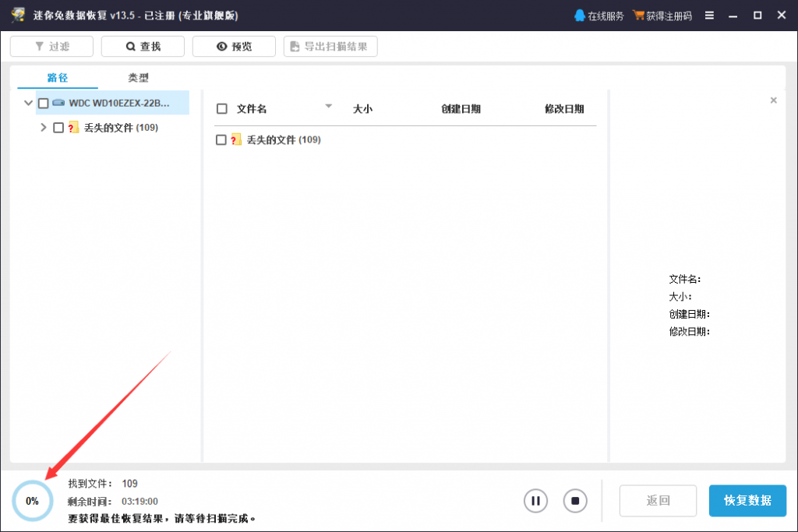
Task: Sort by 创建日期 column header
Action: click(461, 109)
